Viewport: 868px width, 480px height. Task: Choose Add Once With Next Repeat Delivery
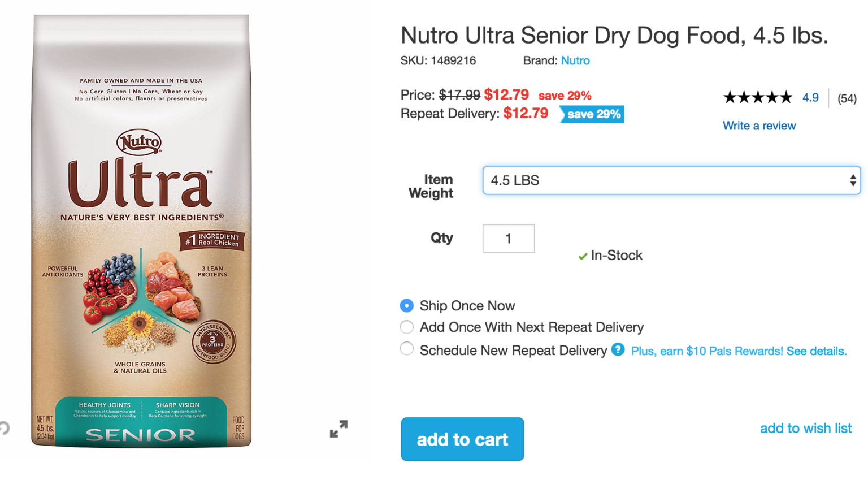pos(406,327)
